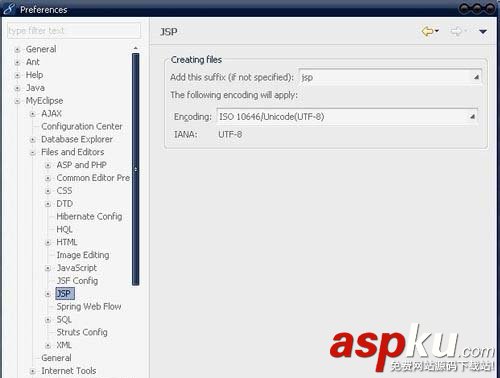Select the Struts Config item

pos(82,332)
